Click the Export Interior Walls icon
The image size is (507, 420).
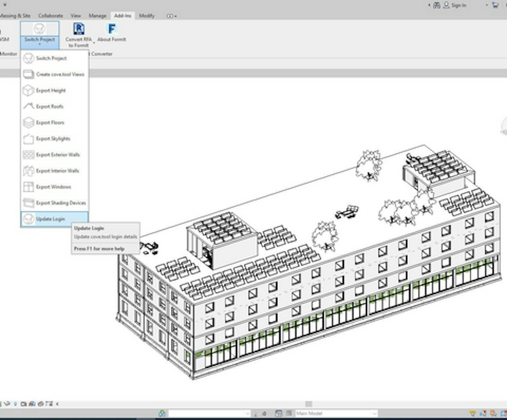29,171
